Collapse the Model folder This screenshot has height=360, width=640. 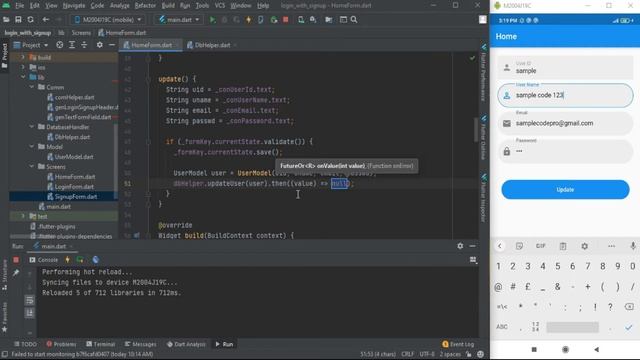(x=31, y=147)
